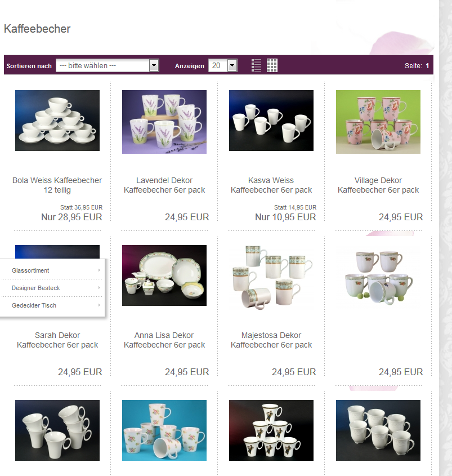Screen dimensions: 452x476
Task: Open Designer Besteck menu entry
Action: [36, 288]
